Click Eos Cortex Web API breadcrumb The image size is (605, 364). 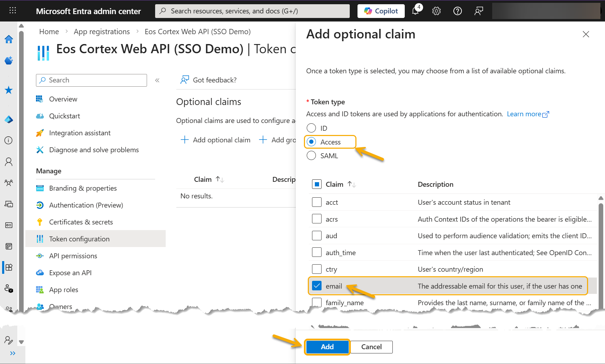point(197,32)
